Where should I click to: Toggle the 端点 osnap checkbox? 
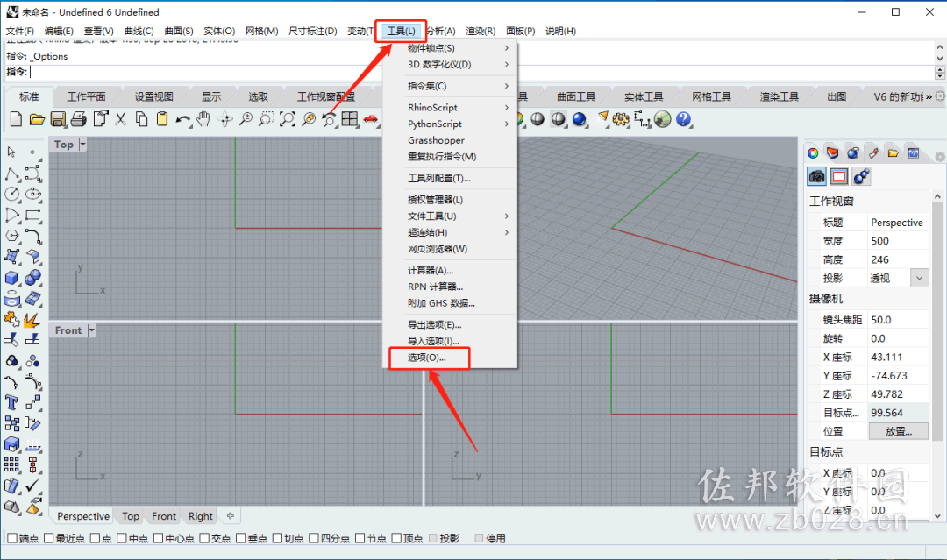[x=12, y=538]
